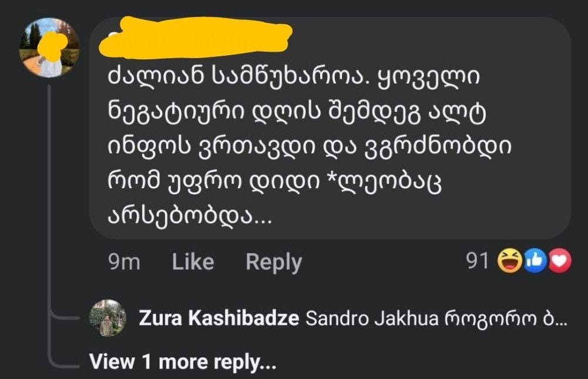The width and height of the screenshot is (588, 379).
Task: Click the red heart reaction icon
Action: 559,261
